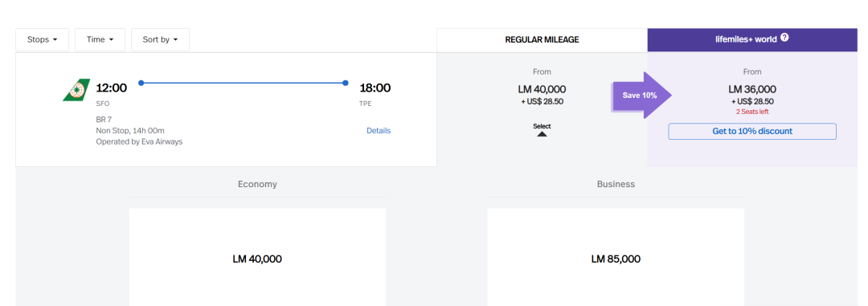
Task: Click the TPE arrival point on route line
Action: pos(346,83)
